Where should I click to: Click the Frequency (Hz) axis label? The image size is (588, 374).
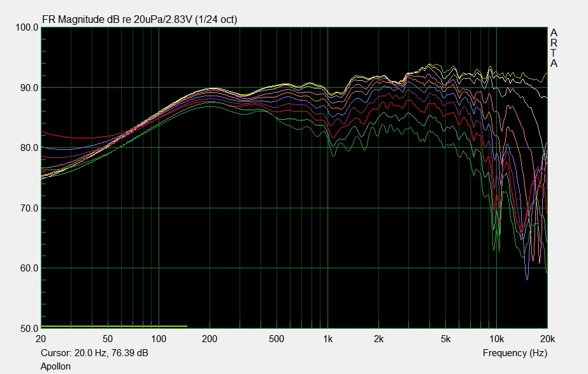515,353
